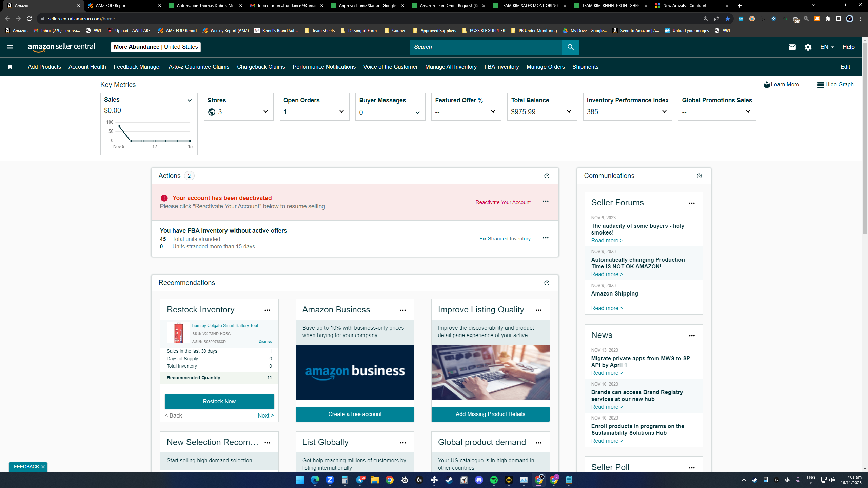Click into the Search input field

[x=486, y=47]
